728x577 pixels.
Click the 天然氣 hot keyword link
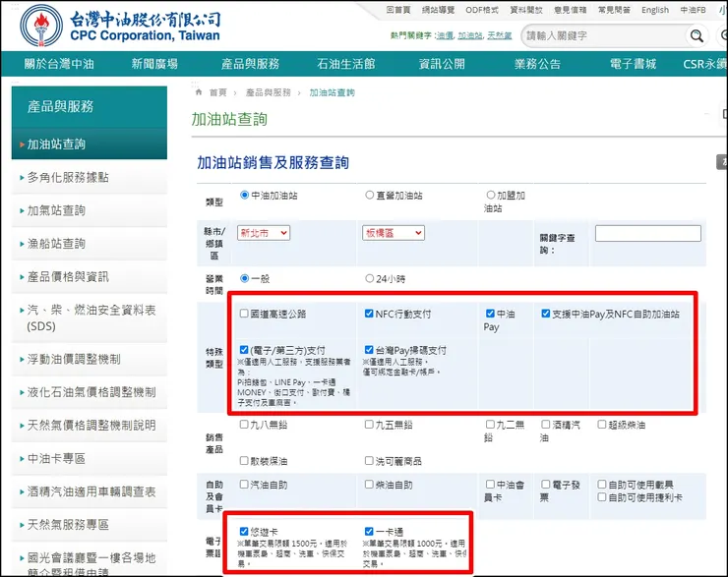pos(499,35)
